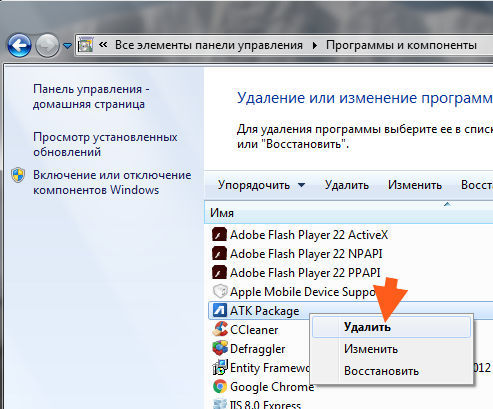Choose Восстановить in the context menu

click(x=381, y=371)
